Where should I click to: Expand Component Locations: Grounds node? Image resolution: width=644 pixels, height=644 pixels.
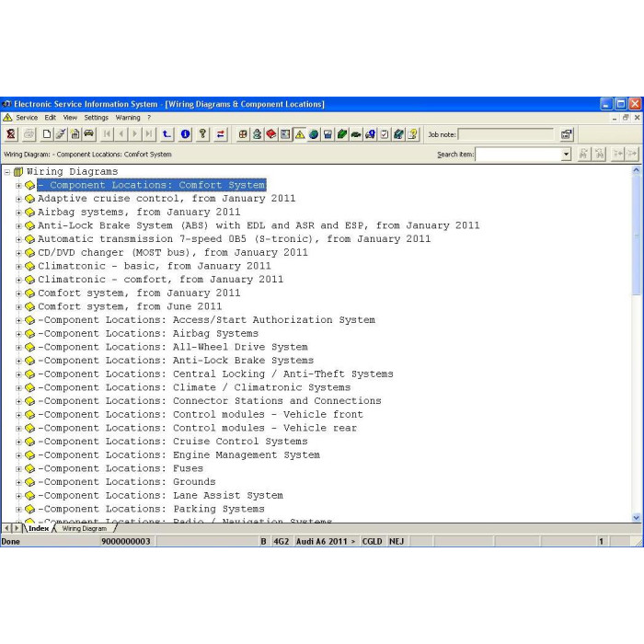tap(18, 482)
